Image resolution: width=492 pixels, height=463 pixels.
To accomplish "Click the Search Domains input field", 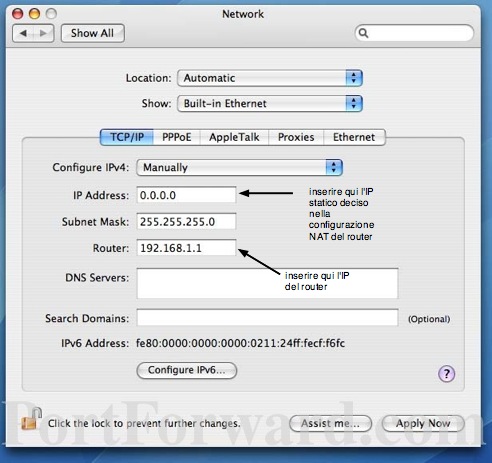I will point(267,318).
